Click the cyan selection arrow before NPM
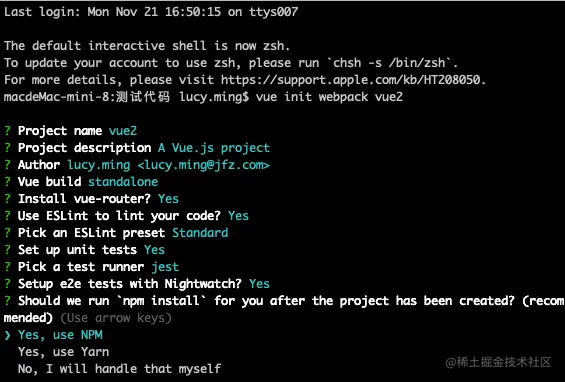565x382 pixels. tap(7, 336)
